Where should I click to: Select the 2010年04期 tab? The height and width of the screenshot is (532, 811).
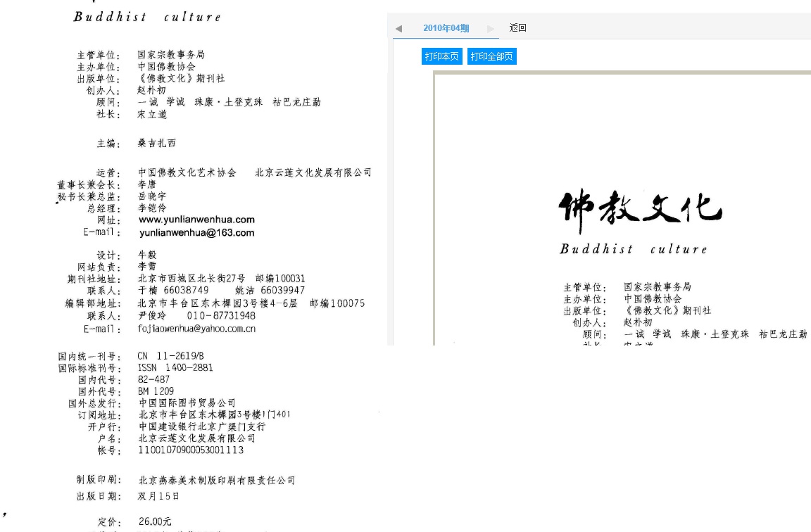click(x=446, y=28)
